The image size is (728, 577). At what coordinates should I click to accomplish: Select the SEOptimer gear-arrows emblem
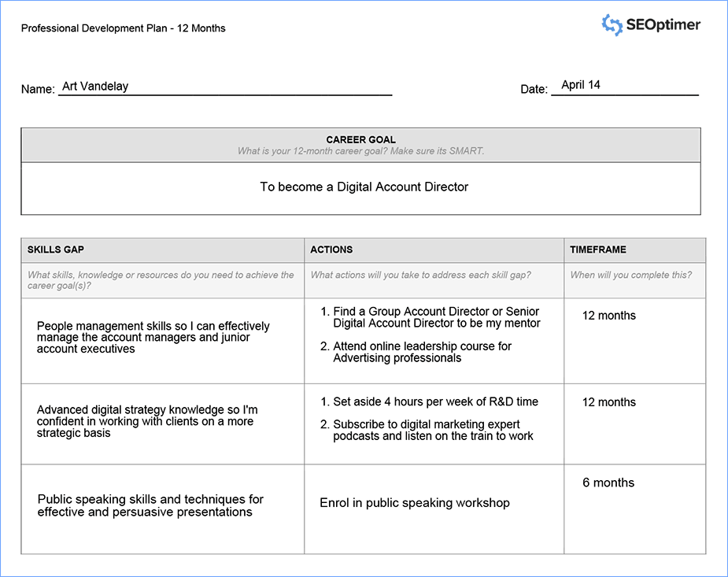click(610, 25)
